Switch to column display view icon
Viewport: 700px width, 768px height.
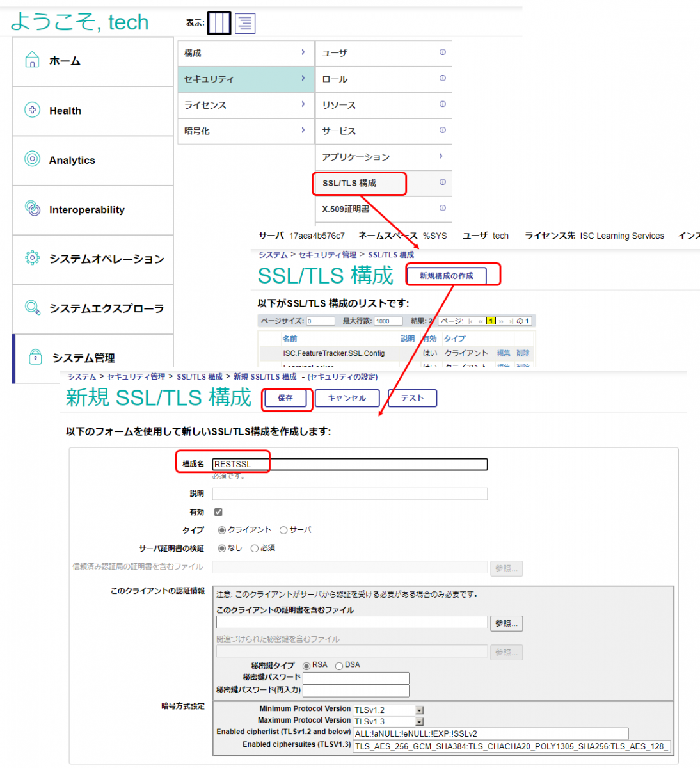(219, 23)
